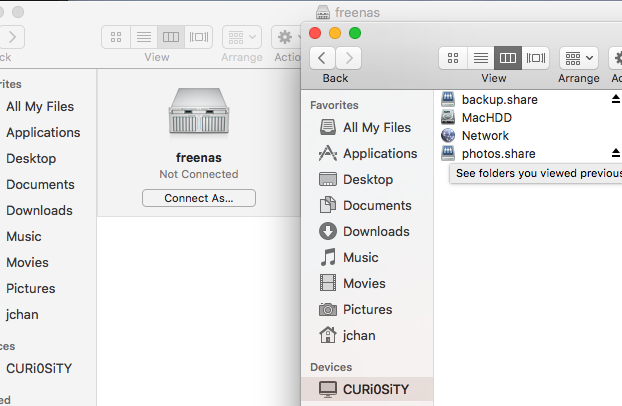Go back in front Finder window

pos(322,58)
